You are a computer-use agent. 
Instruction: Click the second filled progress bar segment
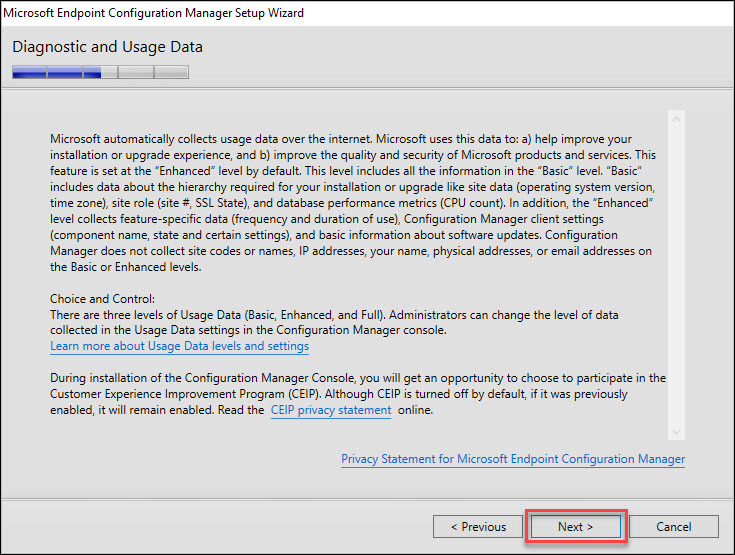65,72
